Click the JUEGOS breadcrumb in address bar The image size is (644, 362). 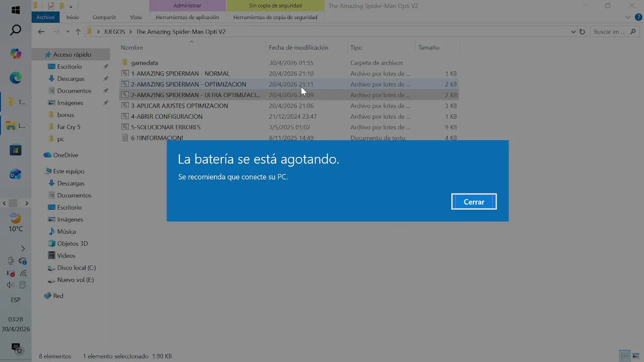(114, 32)
